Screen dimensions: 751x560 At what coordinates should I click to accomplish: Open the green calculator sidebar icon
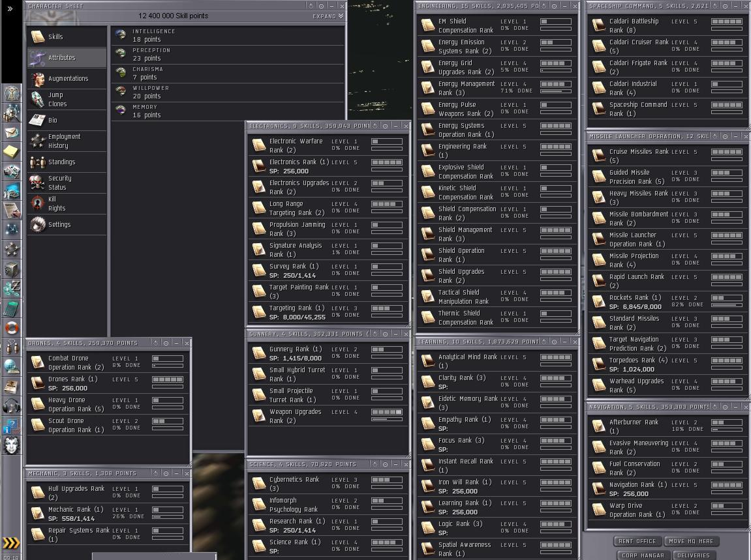(x=12, y=308)
